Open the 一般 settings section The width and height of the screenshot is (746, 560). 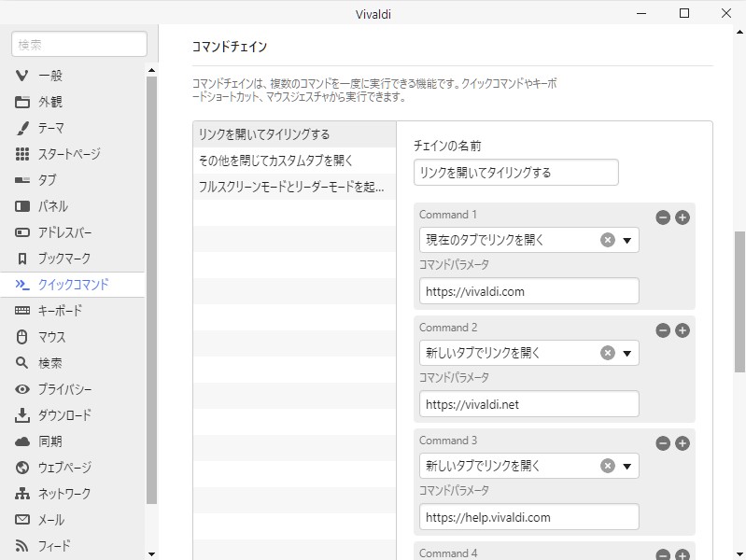pyautogui.click(x=72, y=76)
